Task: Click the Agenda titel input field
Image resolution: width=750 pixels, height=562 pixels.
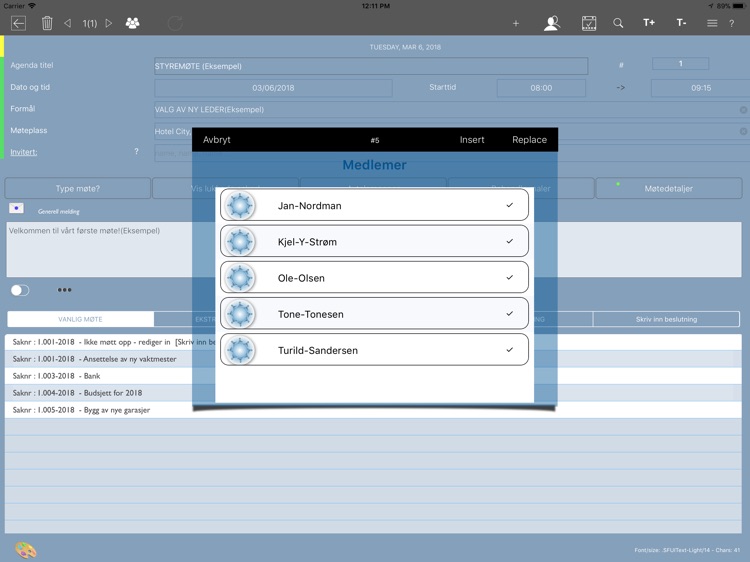Action: [371, 66]
